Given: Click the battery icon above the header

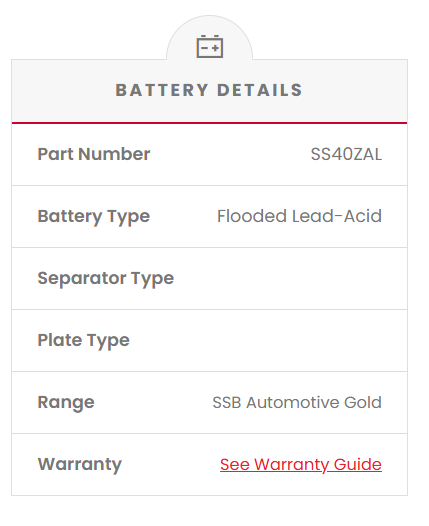Looking at the screenshot, I should coord(210,46).
